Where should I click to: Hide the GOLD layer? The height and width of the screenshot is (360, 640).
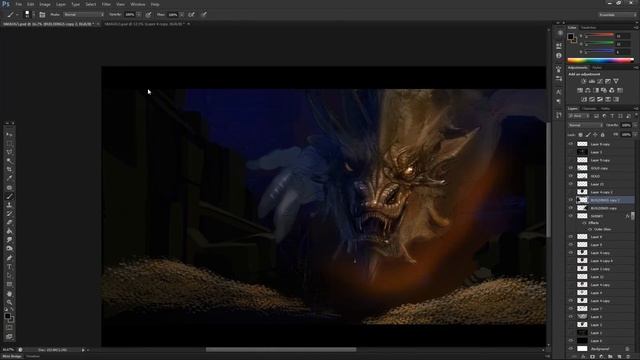(x=571, y=176)
